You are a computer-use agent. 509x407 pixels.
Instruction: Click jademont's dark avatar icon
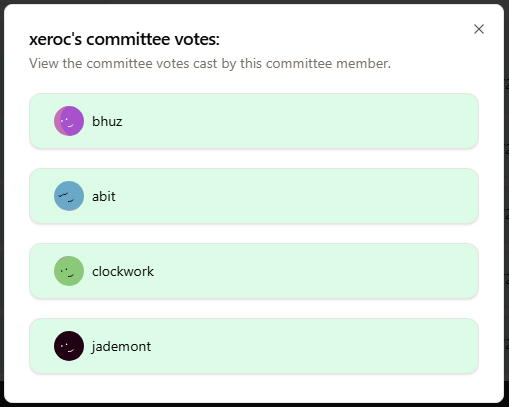(x=69, y=346)
